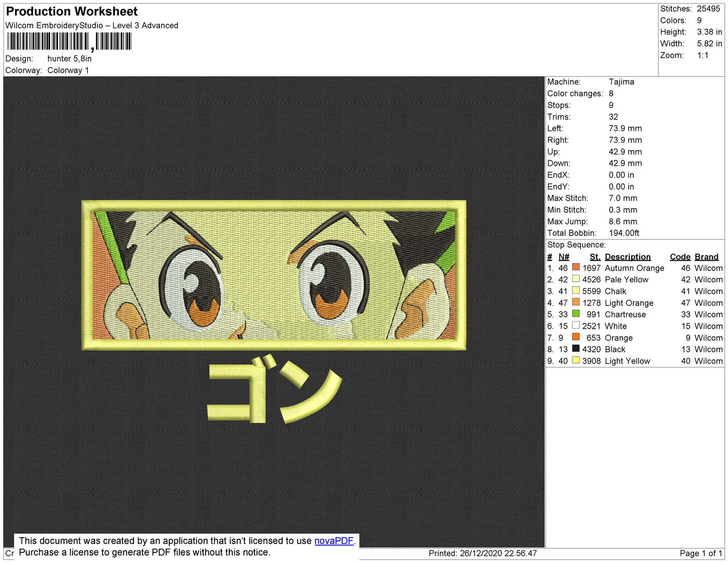Image resolution: width=728 pixels, height=563 pixels.
Task: Click the stitch count '25495'
Action: (x=708, y=9)
